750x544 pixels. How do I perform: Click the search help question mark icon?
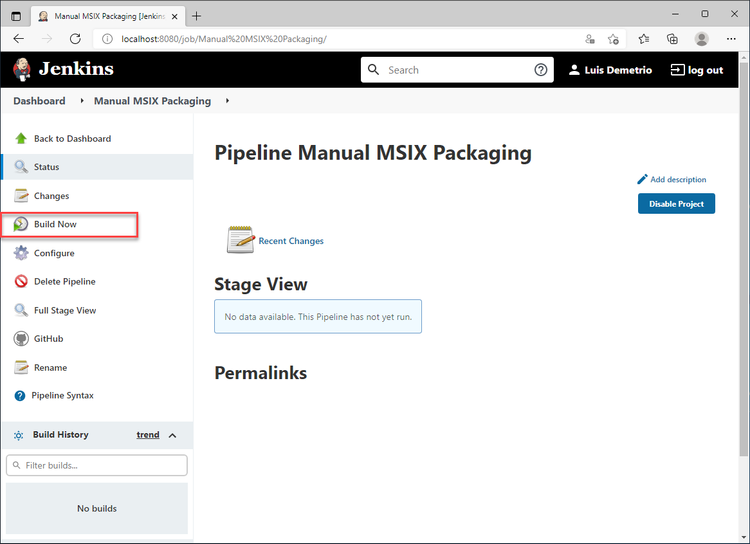tap(541, 70)
